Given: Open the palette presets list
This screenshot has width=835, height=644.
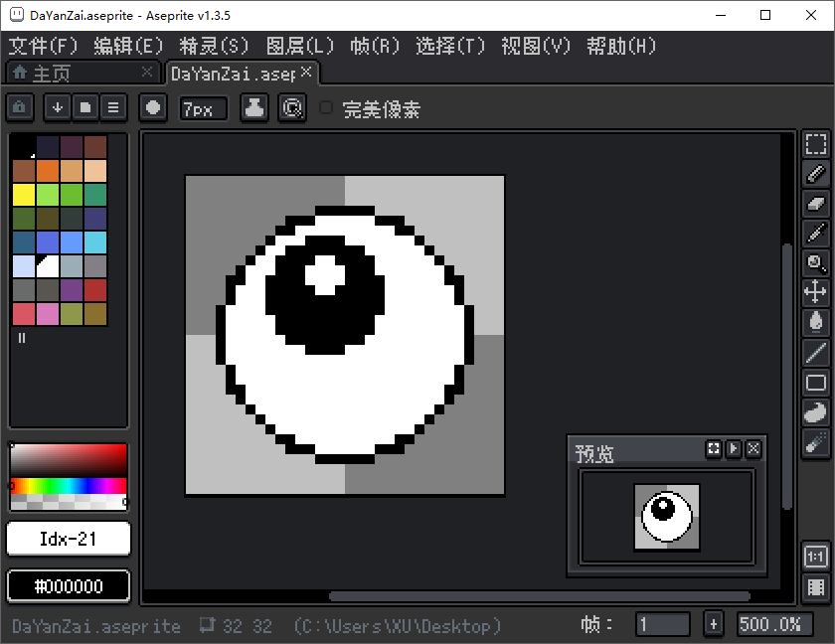Looking at the screenshot, I should click(x=85, y=107).
